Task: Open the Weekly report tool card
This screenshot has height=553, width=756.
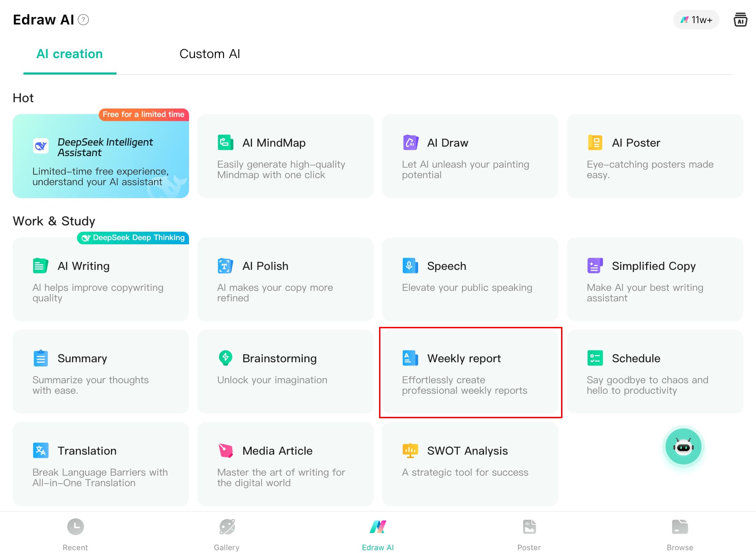Action: (x=470, y=372)
